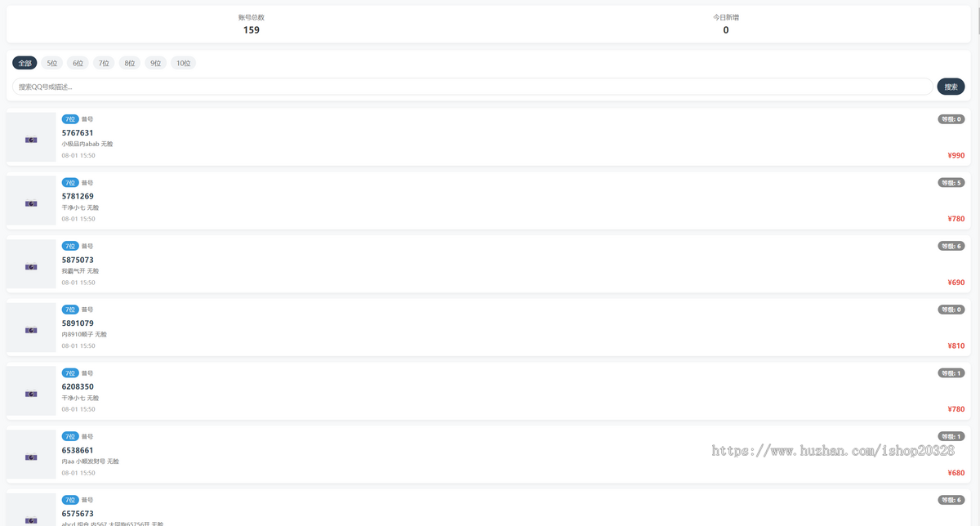The height and width of the screenshot is (526, 980).
Task: Click the picture icon next to 5891079
Action: pos(31,330)
